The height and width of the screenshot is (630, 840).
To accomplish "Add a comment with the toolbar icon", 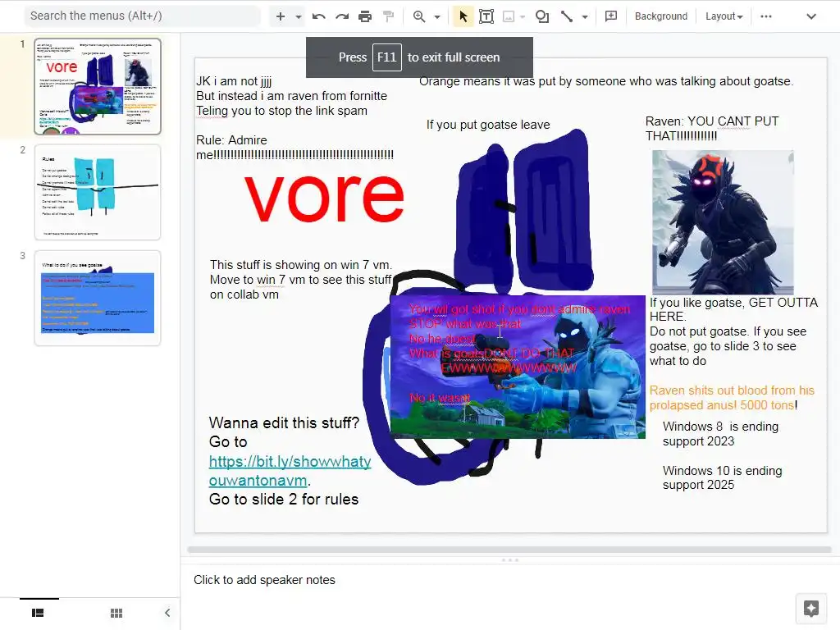I will click(610, 16).
